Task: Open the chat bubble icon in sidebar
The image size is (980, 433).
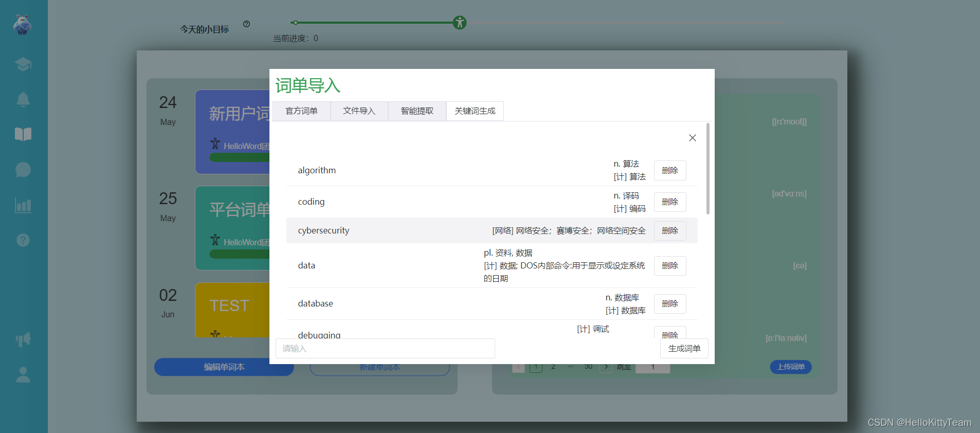Action: pyautogui.click(x=23, y=169)
